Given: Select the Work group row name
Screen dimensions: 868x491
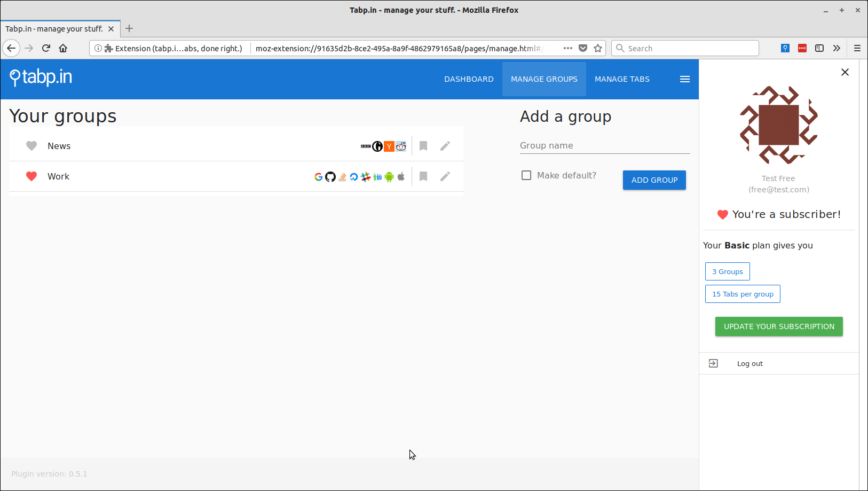Looking at the screenshot, I should coord(58,176).
